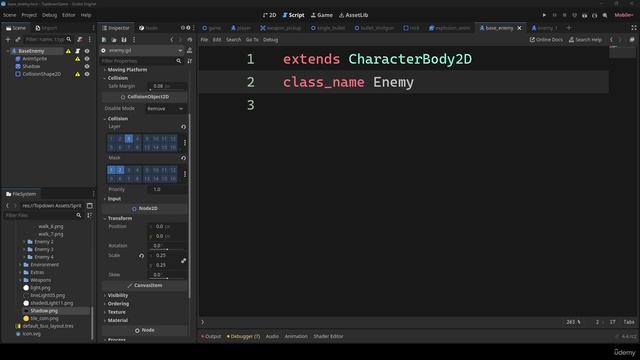
Task: Run the project with play icon
Action: (544, 15)
